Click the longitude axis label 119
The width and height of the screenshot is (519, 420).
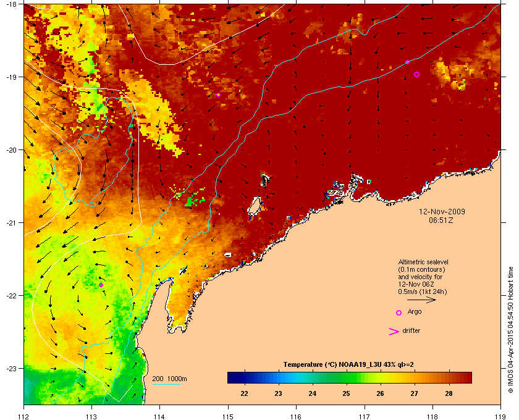pyautogui.click(x=500, y=416)
